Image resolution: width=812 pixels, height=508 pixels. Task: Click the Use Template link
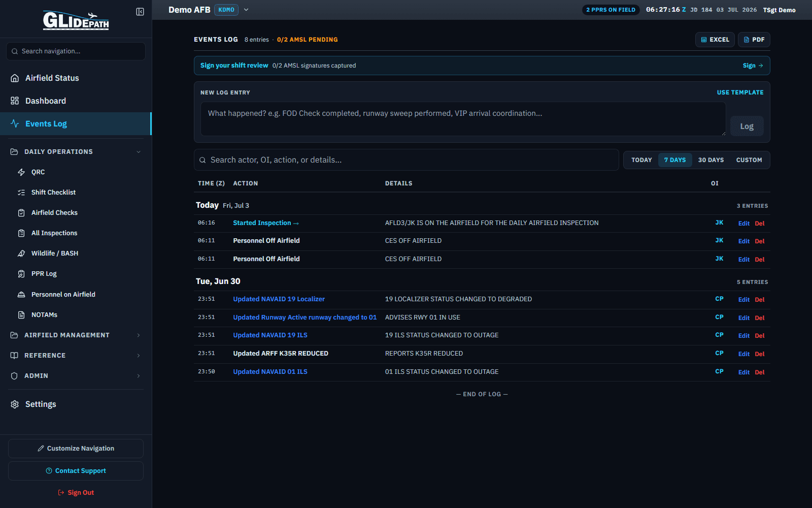[x=740, y=92]
